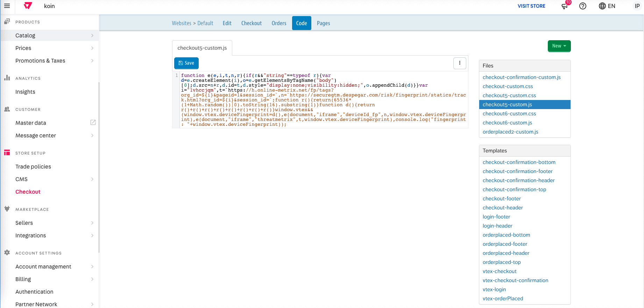Open checkout-header template
Image resolution: width=644 pixels, height=308 pixels.
[503, 208]
